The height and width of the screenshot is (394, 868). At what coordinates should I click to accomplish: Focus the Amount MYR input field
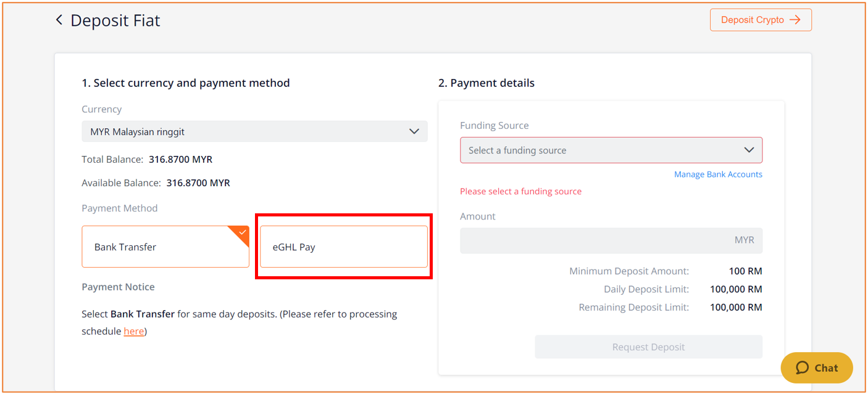pyautogui.click(x=611, y=240)
